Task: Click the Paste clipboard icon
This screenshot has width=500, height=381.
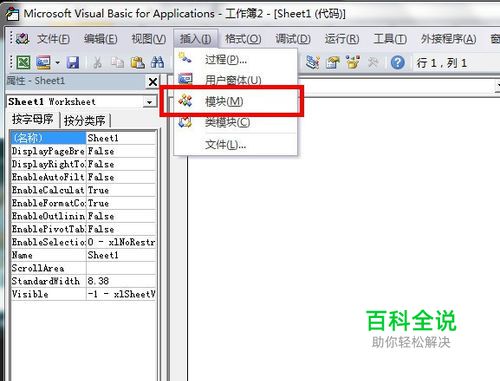Action: coord(137,62)
